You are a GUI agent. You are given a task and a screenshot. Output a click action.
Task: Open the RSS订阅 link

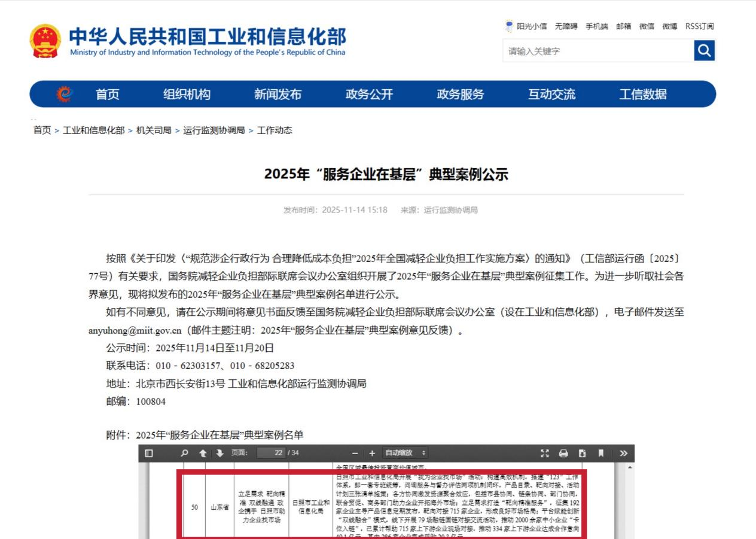pos(699,26)
